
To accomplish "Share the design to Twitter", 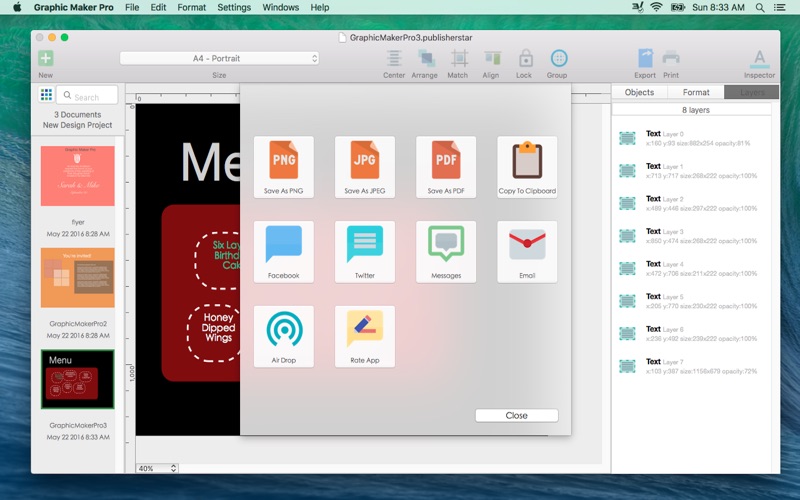I will coord(365,252).
